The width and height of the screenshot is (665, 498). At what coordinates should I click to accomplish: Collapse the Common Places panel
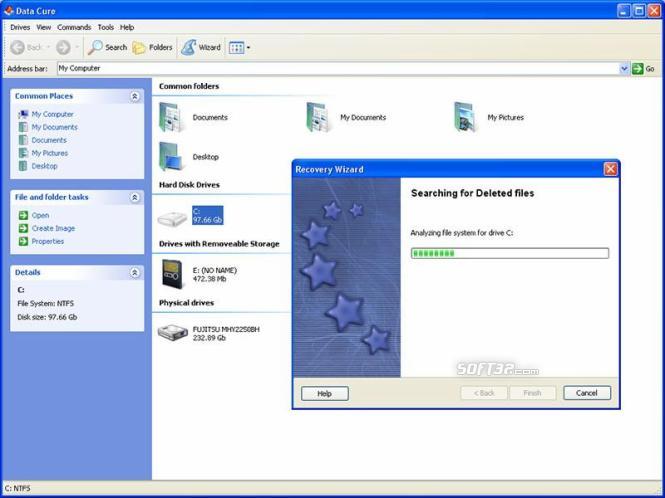click(134, 96)
